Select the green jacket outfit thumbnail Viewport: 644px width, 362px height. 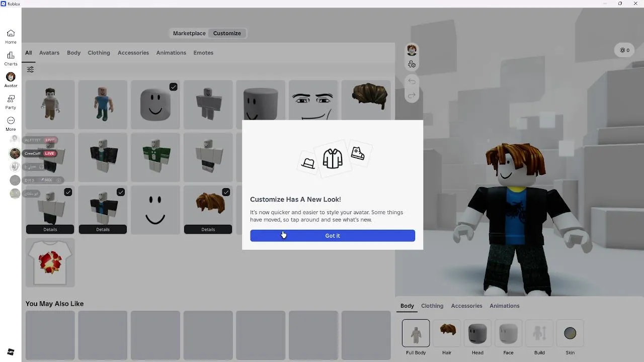pos(155,157)
